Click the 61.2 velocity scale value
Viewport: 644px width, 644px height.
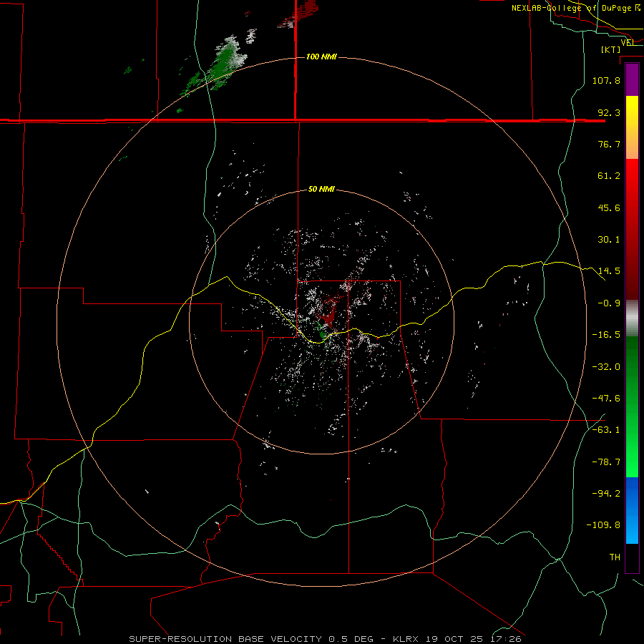(609, 176)
